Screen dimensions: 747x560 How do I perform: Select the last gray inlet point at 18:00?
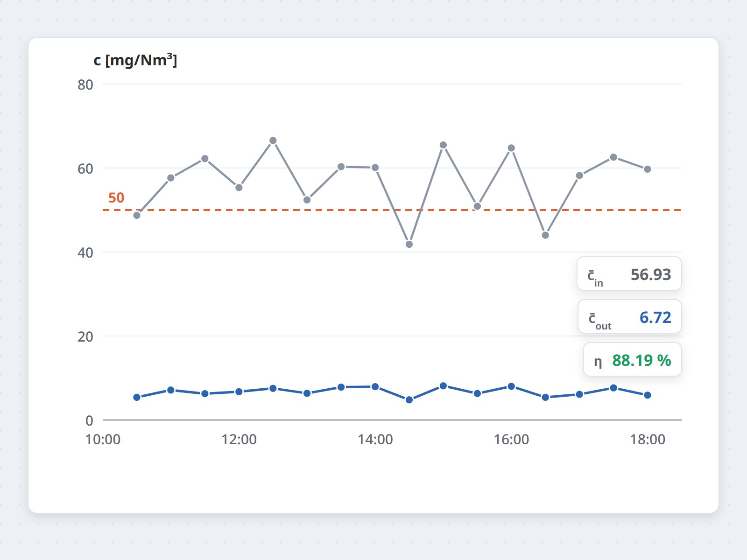click(x=648, y=169)
